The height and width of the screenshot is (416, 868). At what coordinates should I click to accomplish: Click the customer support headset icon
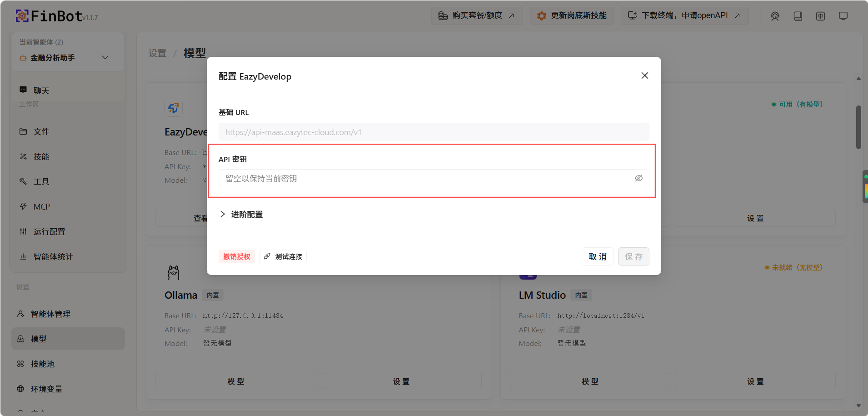(x=775, y=16)
